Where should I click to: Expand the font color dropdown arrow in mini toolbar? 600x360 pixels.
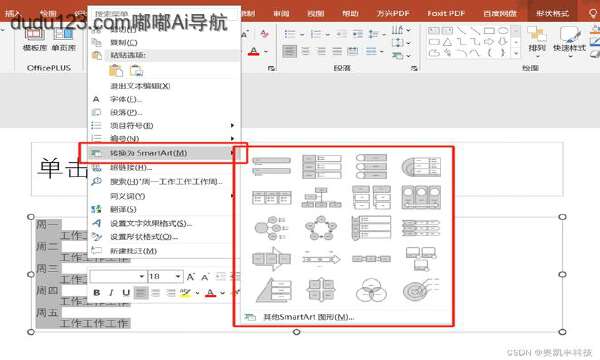point(222,293)
